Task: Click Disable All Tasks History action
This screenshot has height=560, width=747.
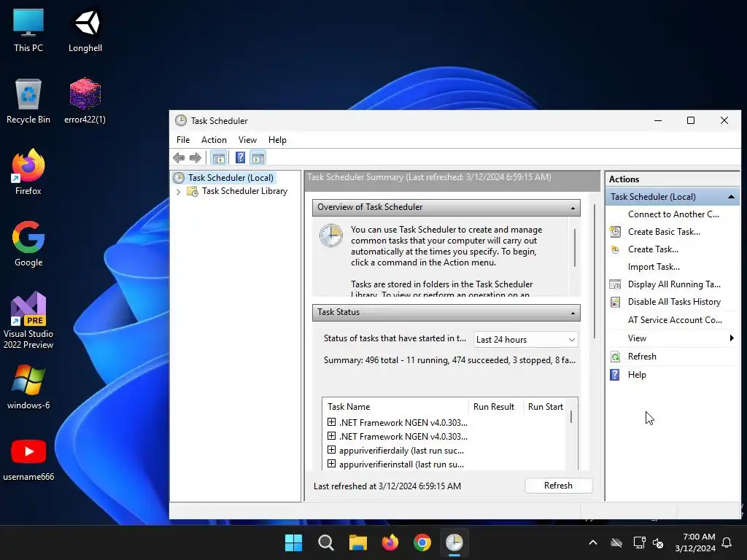Action: 673,302
